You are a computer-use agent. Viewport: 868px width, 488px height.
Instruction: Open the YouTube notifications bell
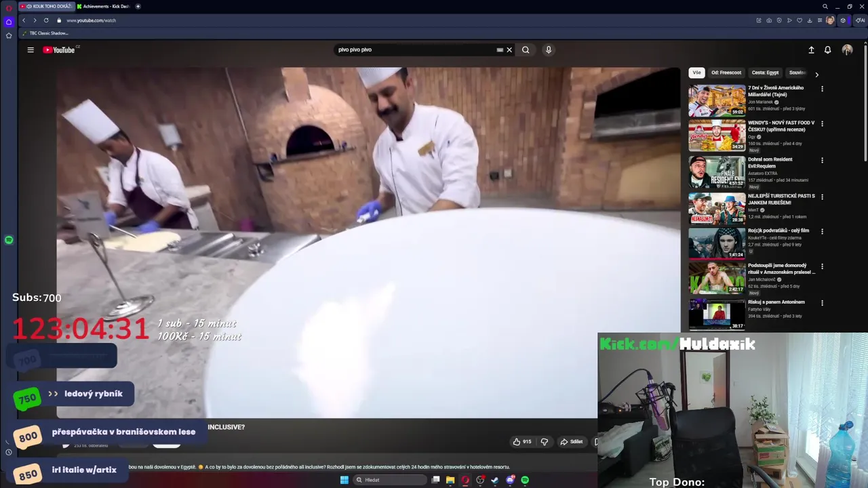(x=827, y=49)
